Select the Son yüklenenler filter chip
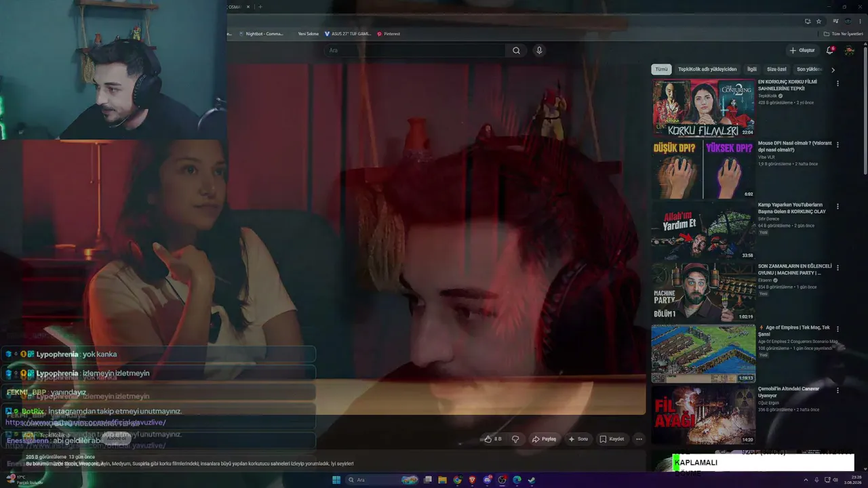Image resolution: width=868 pixels, height=488 pixels. coord(810,69)
